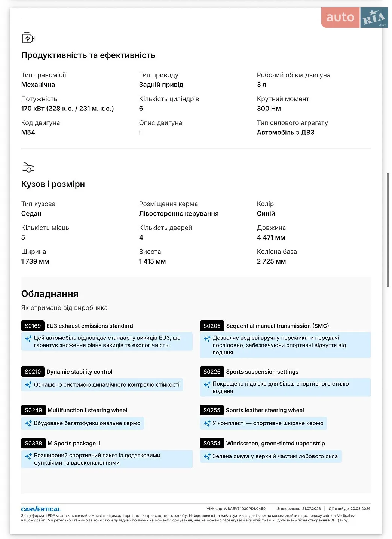Click the sparkle icon under M Sports package II

[28, 456]
